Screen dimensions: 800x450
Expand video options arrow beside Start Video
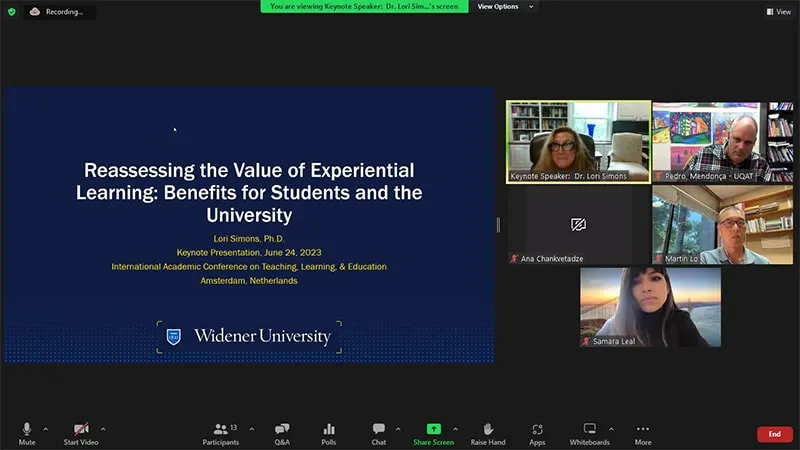tap(102, 428)
